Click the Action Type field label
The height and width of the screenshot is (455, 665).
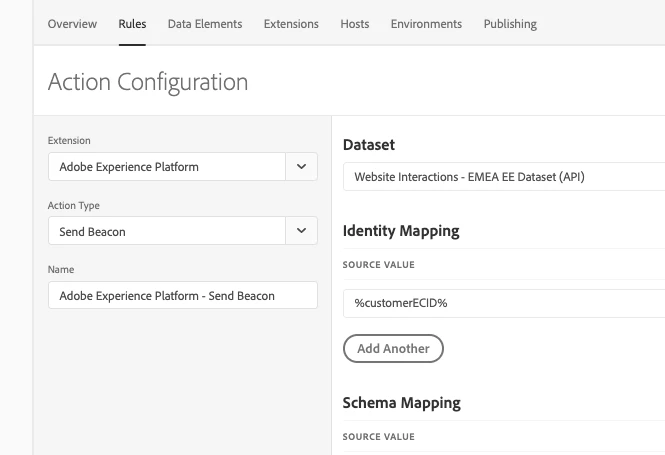click(x=74, y=205)
